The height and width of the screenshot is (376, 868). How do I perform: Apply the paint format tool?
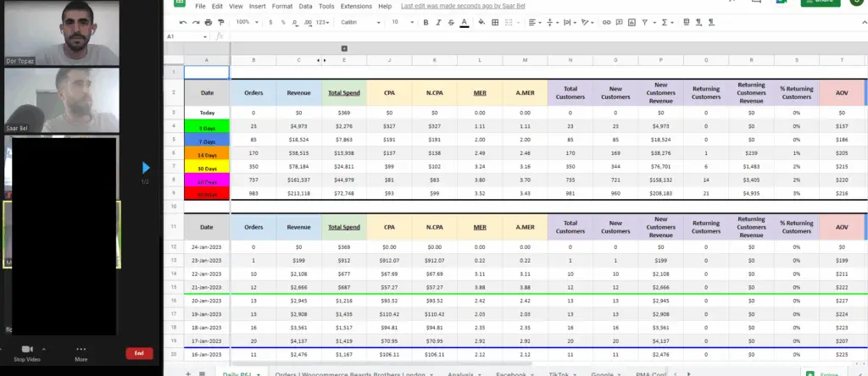click(x=220, y=22)
